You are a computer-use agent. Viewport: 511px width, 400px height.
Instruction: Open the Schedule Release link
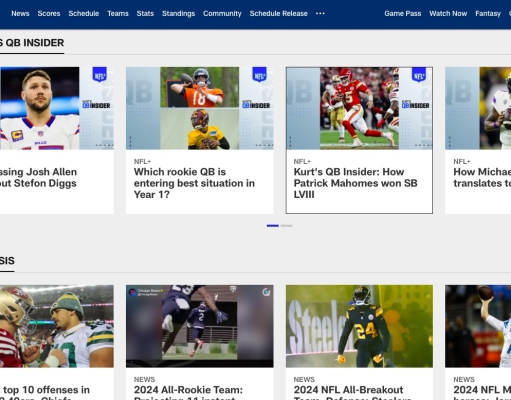pyautogui.click(x=278, y=14)
